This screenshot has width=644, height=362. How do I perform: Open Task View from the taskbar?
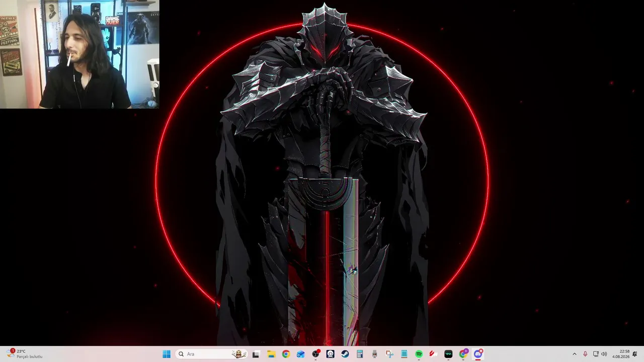[256, 354]
